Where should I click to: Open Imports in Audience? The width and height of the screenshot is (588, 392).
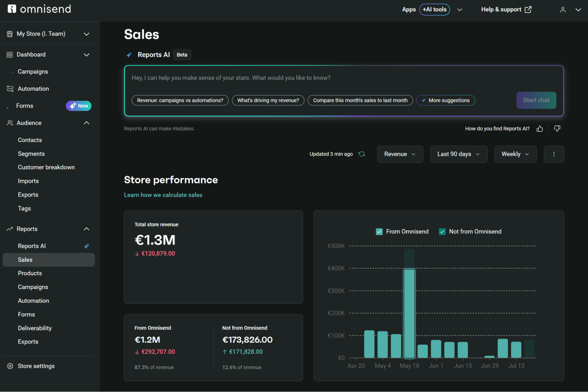28,181
